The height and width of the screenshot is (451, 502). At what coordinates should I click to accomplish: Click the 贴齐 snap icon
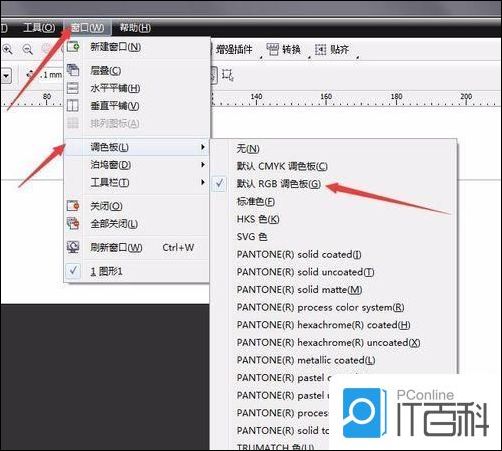320,50
